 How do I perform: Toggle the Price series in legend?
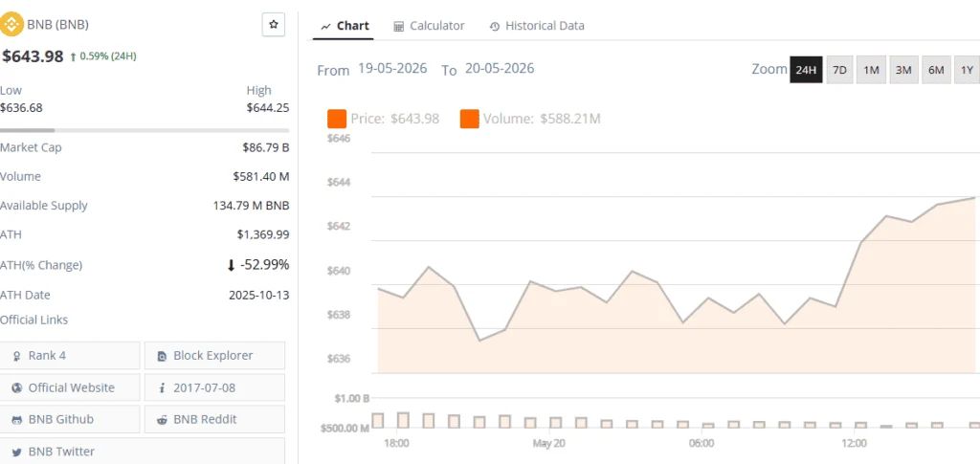(x=383, y=119)
